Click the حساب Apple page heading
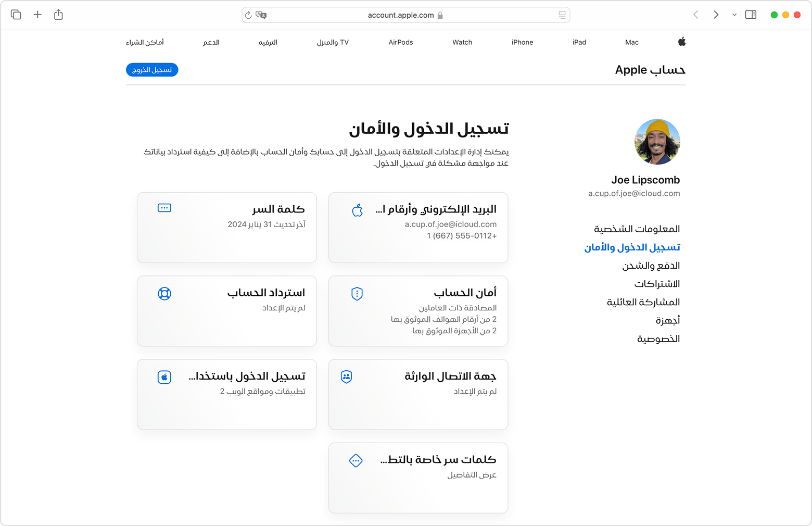This screenshot has width=812, height=526. [x=650, y=70]
